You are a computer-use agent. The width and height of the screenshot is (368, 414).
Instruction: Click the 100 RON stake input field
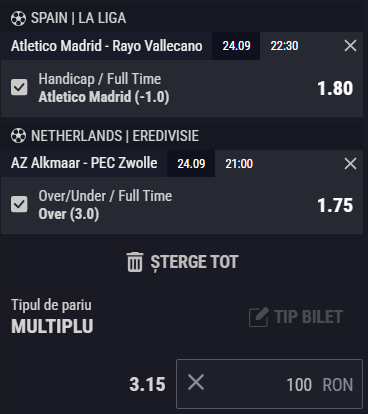269,384
